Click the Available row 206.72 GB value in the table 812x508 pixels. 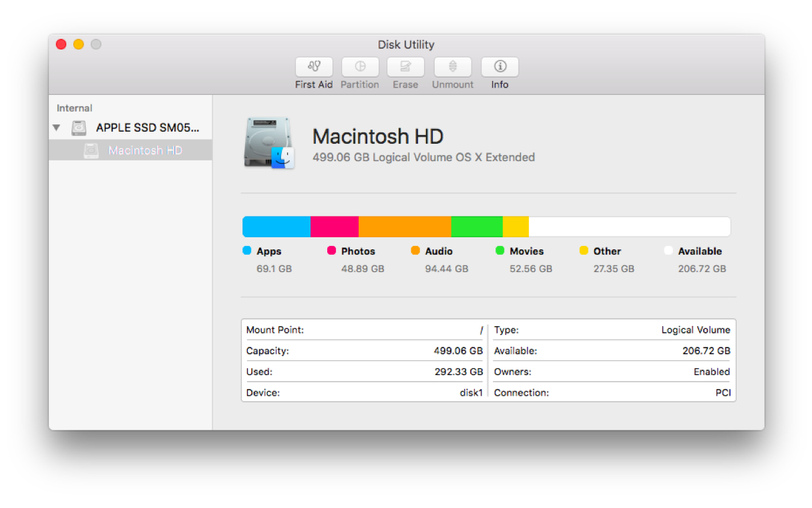pyautogui.click(x=706, y=351)
